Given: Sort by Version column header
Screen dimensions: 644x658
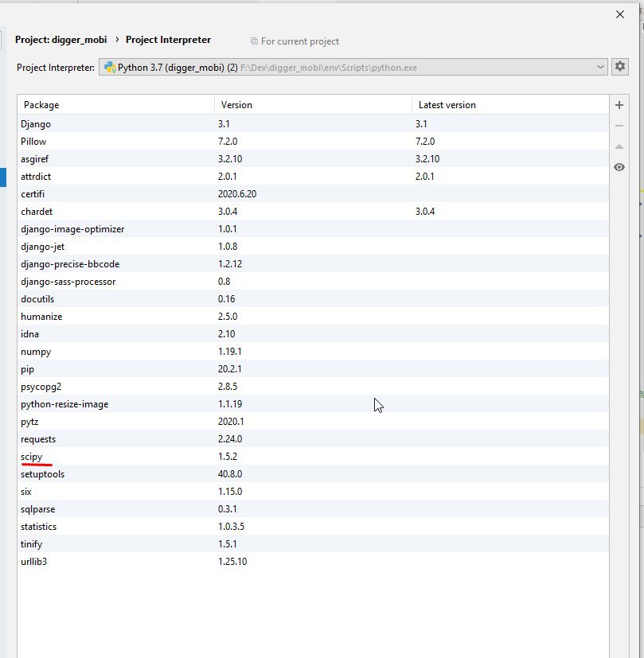Looking at the screenshot, I should pos(313,105).
